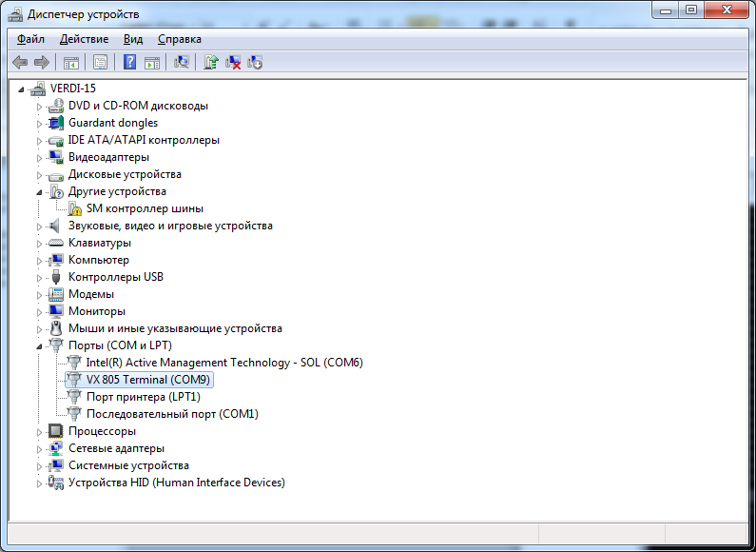Collapse the Другие устройства node

[40, 191]
